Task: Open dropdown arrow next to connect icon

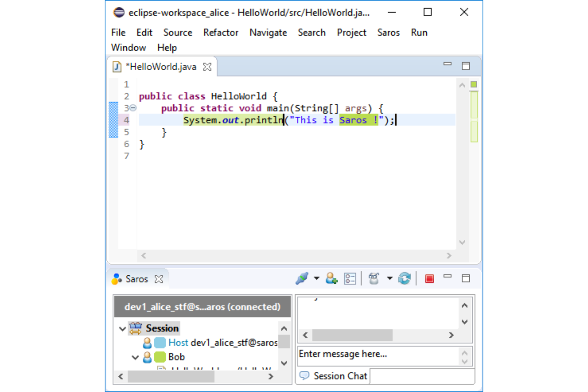Action: (x=317, y=278)
